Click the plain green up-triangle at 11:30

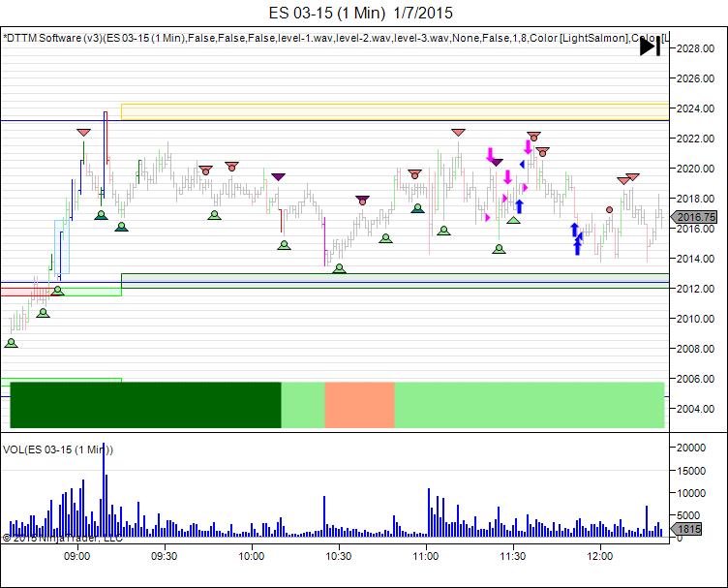point(513,220)
